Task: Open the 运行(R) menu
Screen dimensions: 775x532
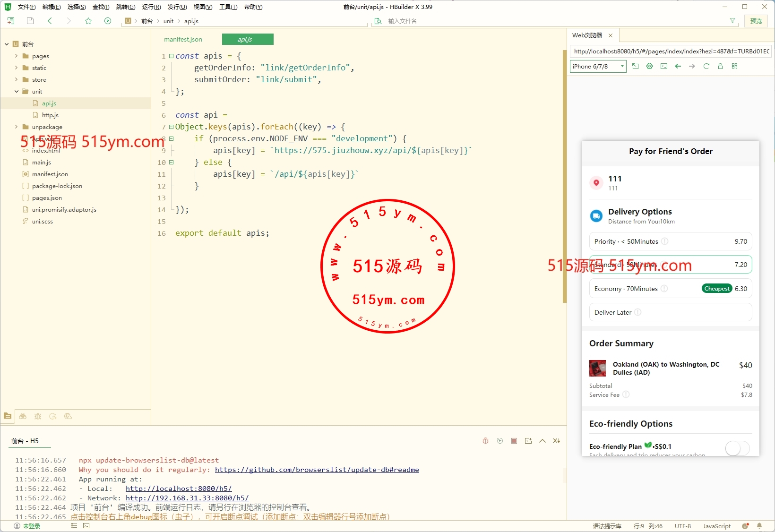Action: 151,7
